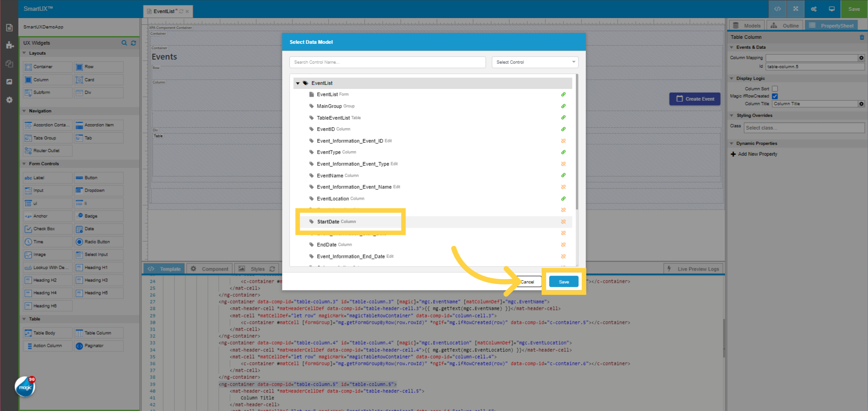The image size is (868, 411).
Task: Select the EventLocation Column row
Action: click(433, 199)
